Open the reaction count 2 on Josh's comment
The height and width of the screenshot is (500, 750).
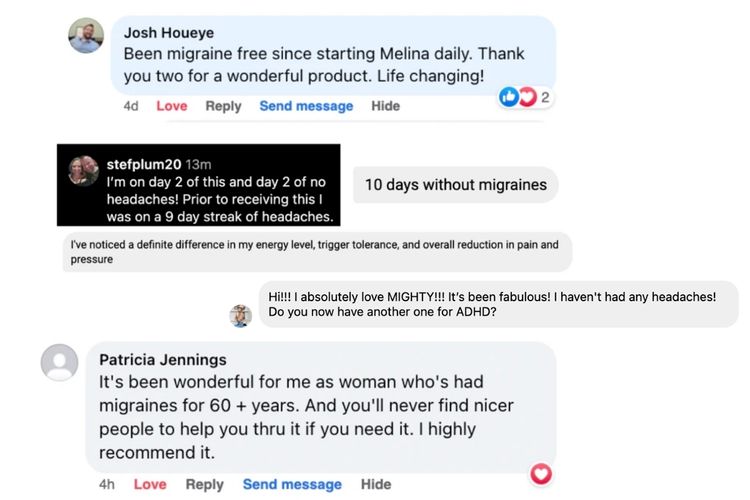tap(545, 97)
